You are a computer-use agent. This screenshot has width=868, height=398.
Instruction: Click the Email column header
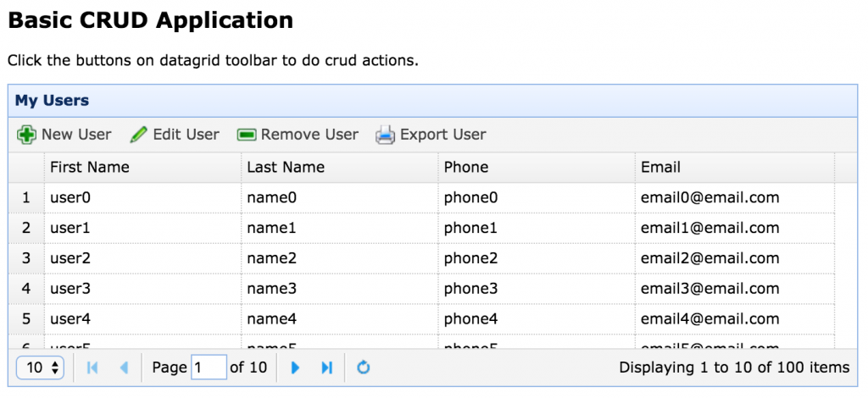[660, 167]
